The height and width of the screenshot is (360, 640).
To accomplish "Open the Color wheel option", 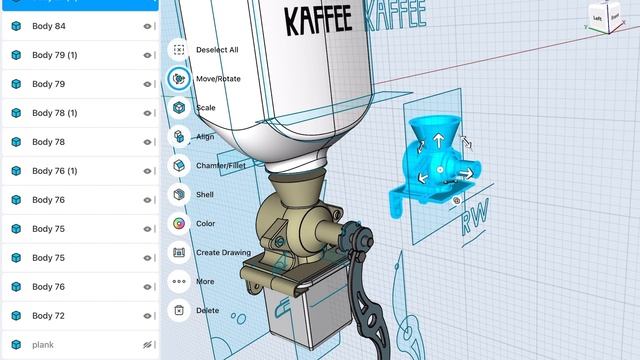I will 179,224.
